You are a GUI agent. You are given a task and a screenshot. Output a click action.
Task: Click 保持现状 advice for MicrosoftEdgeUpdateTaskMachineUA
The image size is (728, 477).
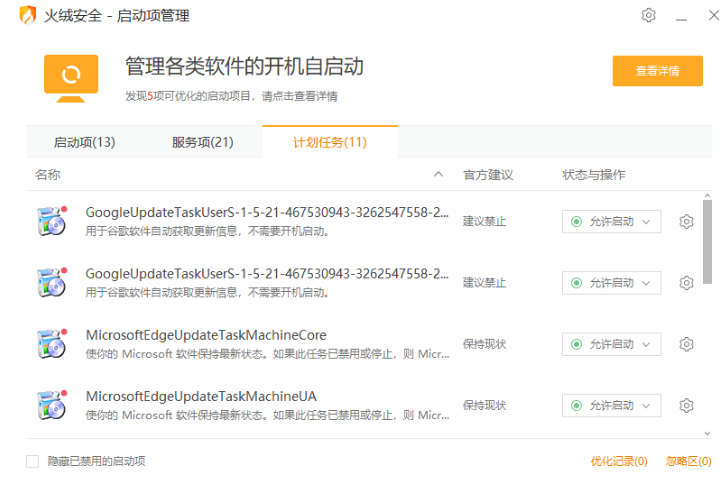tap(484, 405)
